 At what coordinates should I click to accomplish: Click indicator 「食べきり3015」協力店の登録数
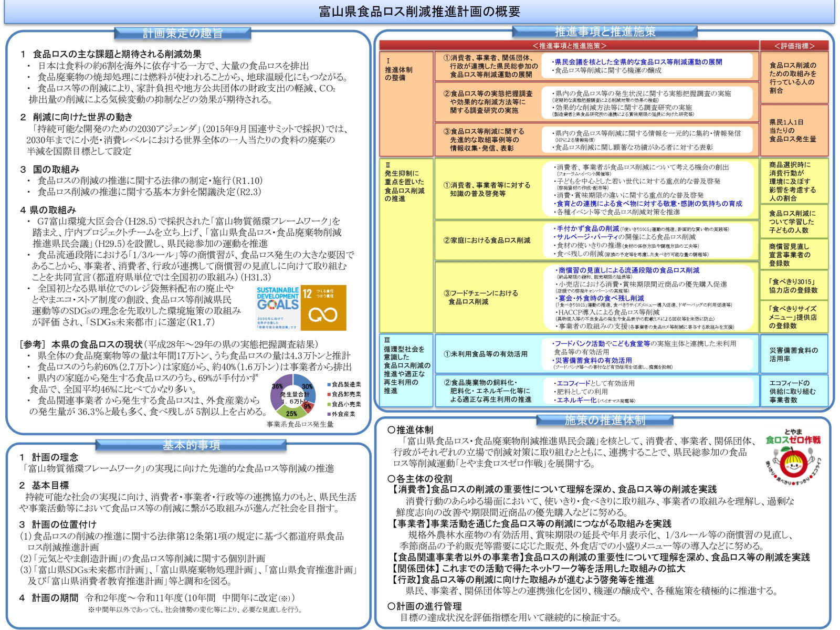pyautogui.click(x=794, y=286)
